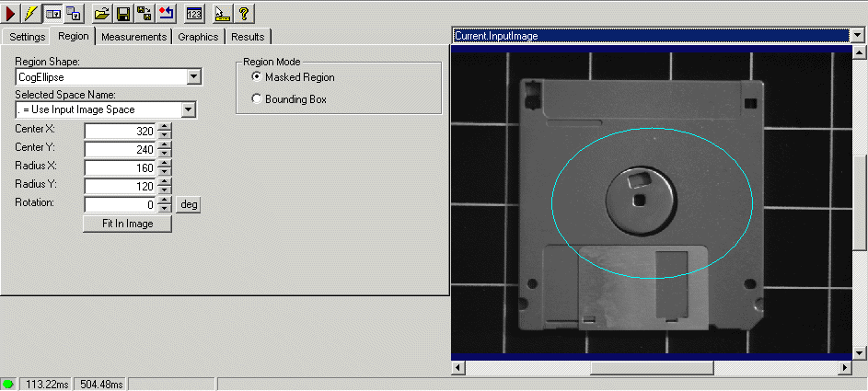Show the 123 results window icon

coord(194,13)
